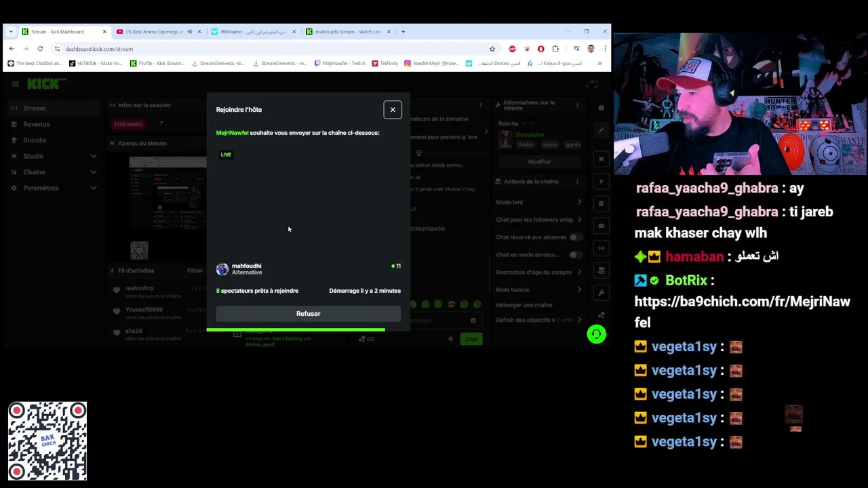Click the broadcast signal icon in right rail
Screen dimensions: 868x488
[601, 248]
